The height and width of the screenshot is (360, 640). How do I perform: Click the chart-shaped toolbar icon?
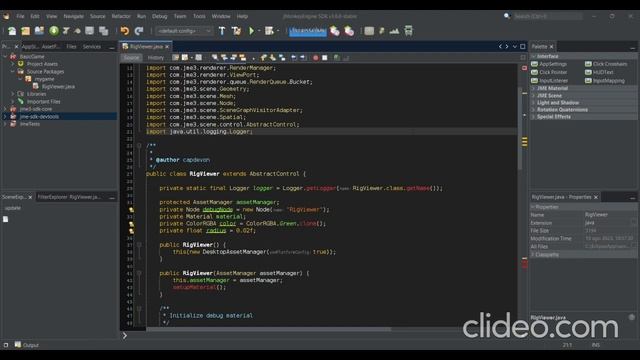coord(394,31)
